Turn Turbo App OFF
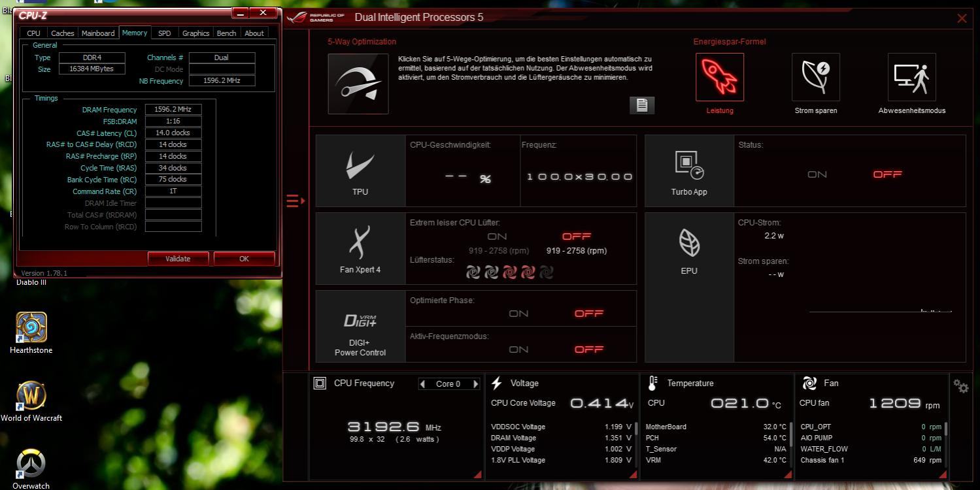Image resolution: width=980 pixels, height=490 pixels. tap(887, 174)
